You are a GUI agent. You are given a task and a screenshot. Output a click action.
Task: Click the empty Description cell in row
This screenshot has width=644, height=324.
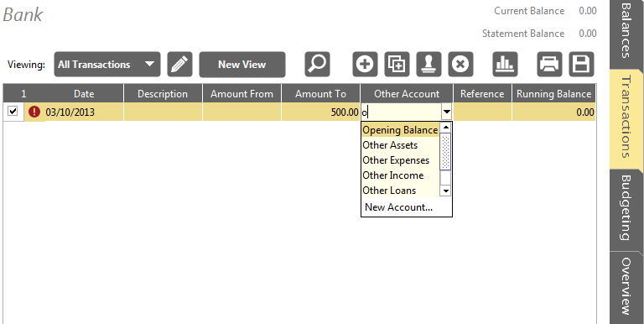163,112
